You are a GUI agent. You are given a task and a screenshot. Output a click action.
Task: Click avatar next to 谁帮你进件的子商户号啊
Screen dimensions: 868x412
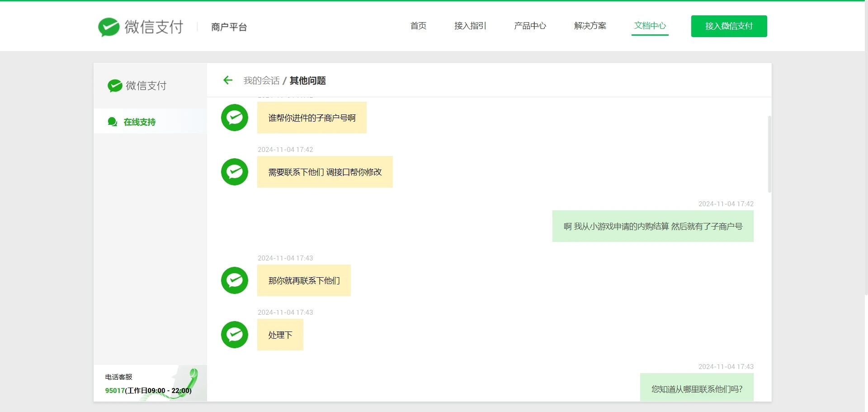click(x=235, y=118)
